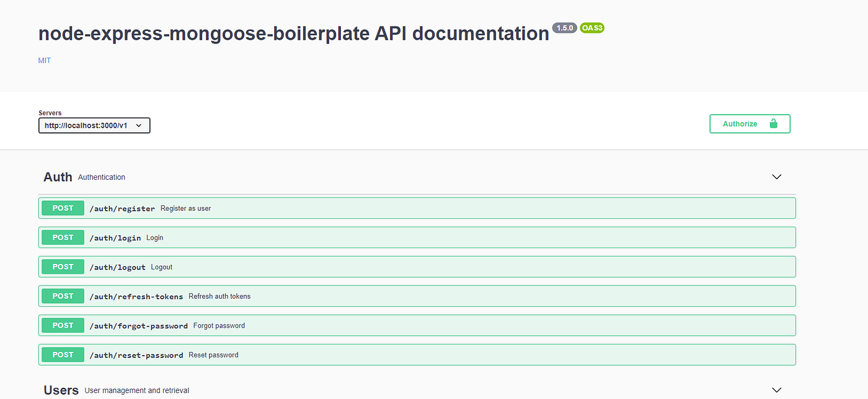This screenshot has width=868, height=399.
Task: Click the OAS3 version badge
Action: click(591, 27)
